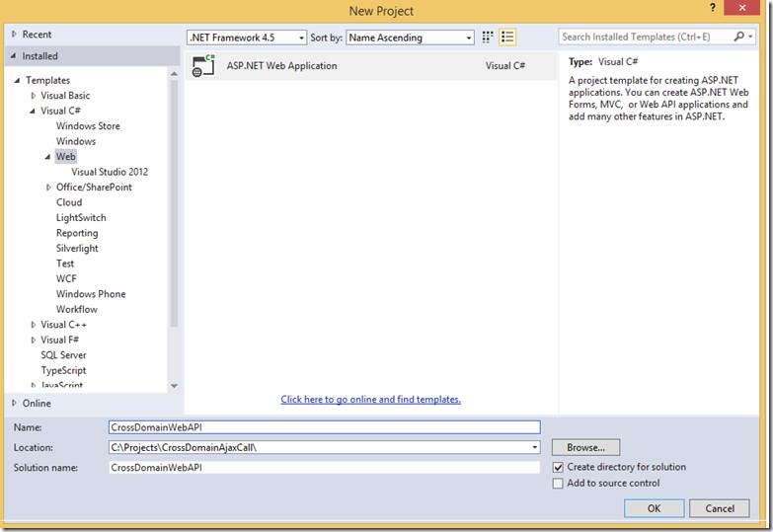
Task: Collapse the Installed section
Action: coord(13,55)
